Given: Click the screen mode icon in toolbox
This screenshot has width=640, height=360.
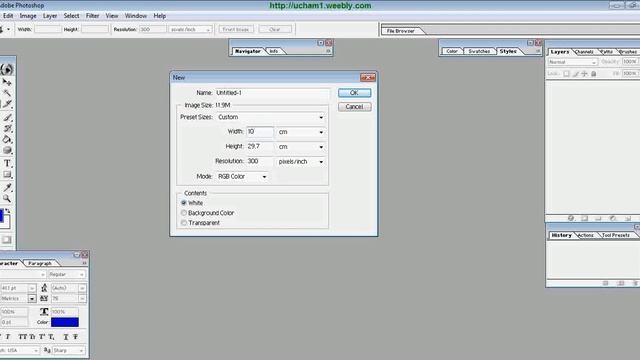Looking at the screenshot, I should coord(6,240).
